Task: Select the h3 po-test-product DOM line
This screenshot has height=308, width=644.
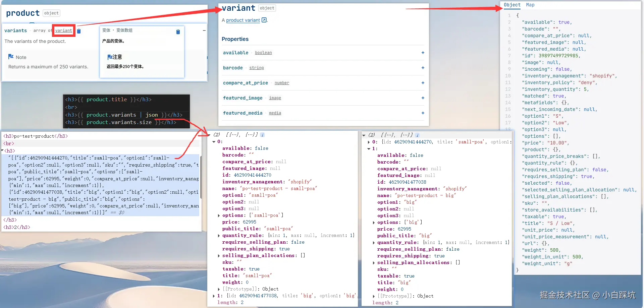Action: tap(36, 136)
